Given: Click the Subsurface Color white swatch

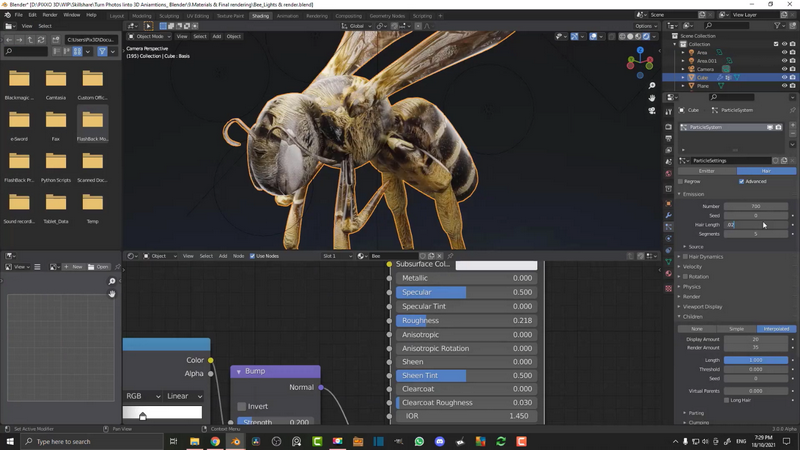Looking at the screenshot, I should (x=496, y=265).
